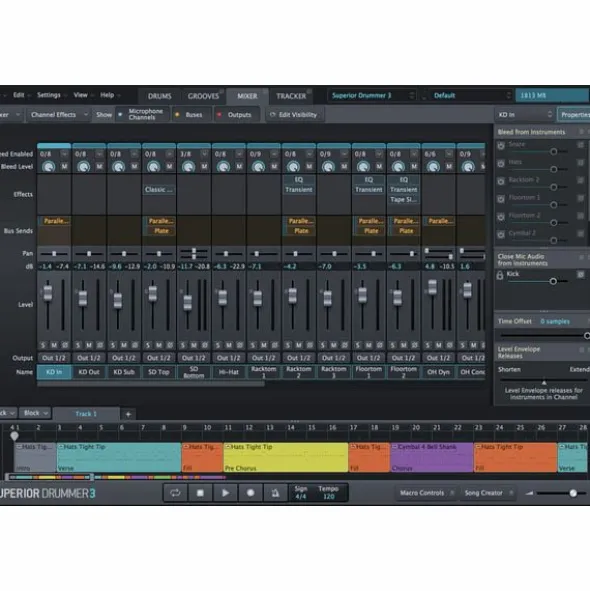Open the KD In channel selector dropdown
Screen dimensions: 590x591
tap(524, 115)
